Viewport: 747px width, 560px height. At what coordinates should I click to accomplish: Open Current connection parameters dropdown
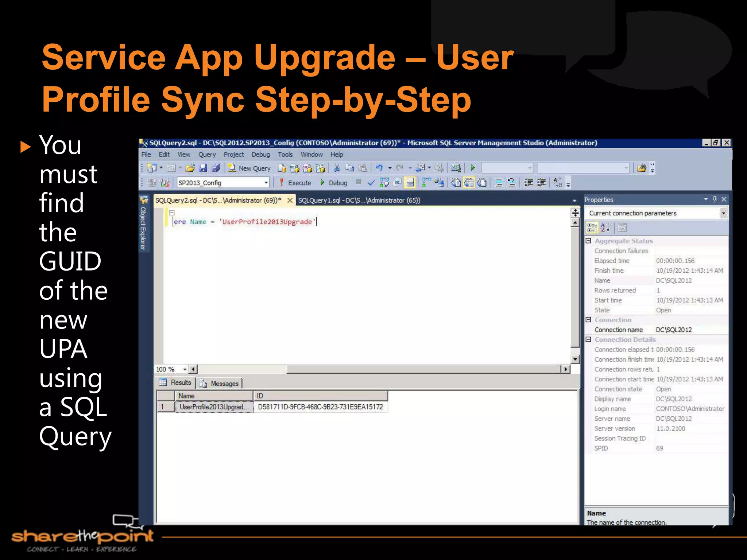coord(723,213)
